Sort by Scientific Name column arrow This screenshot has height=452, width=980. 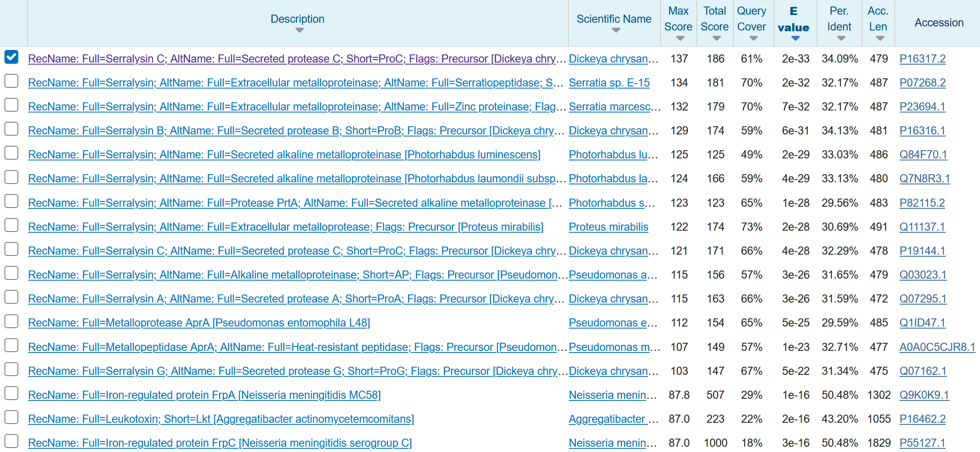616,30
